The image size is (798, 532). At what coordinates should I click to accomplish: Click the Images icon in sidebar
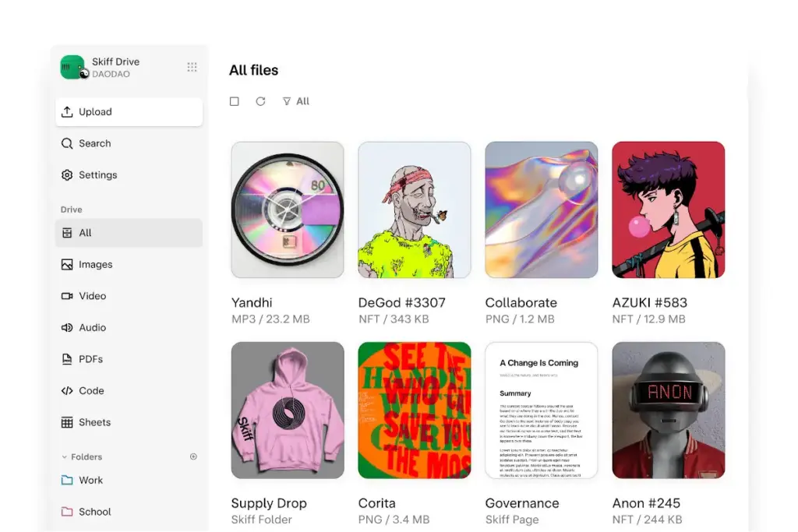67,265
